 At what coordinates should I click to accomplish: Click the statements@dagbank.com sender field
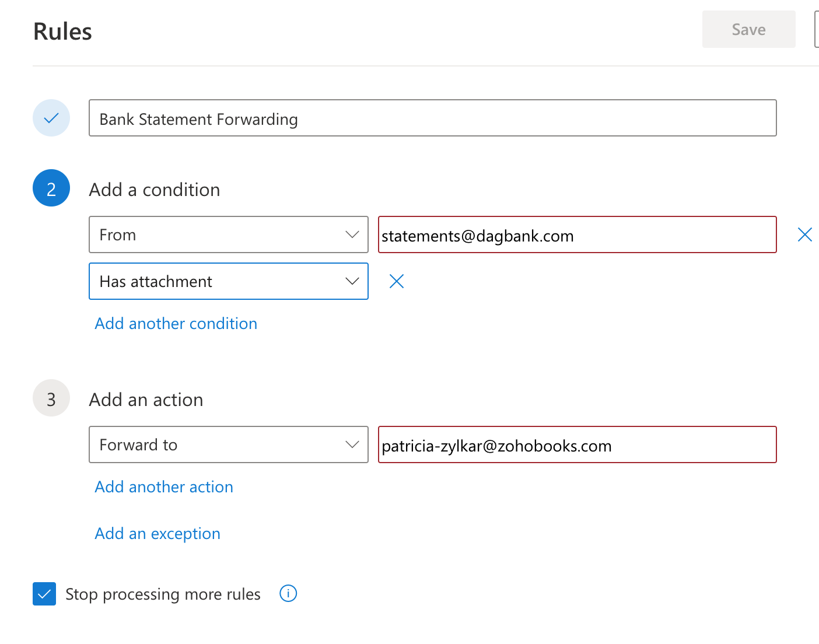[577, 235]
